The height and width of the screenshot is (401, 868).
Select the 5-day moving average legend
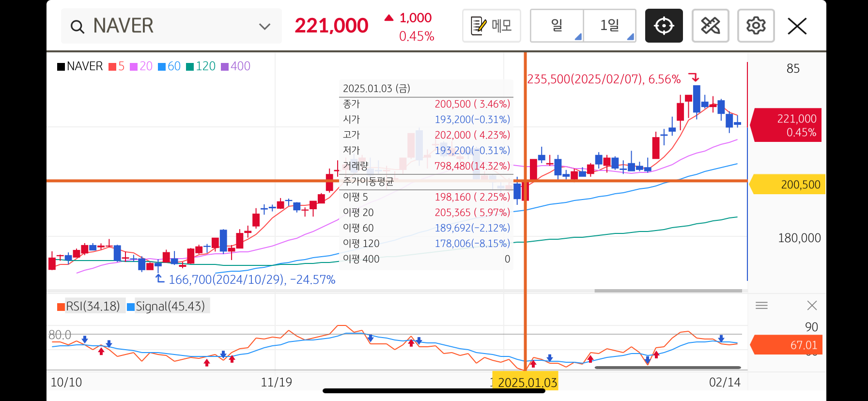[117, 66]
